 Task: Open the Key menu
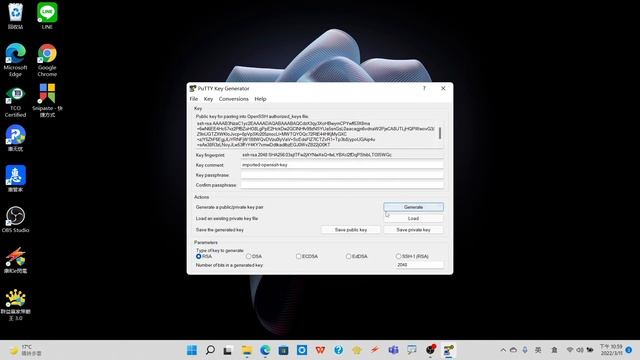click(x=208, y=99)
